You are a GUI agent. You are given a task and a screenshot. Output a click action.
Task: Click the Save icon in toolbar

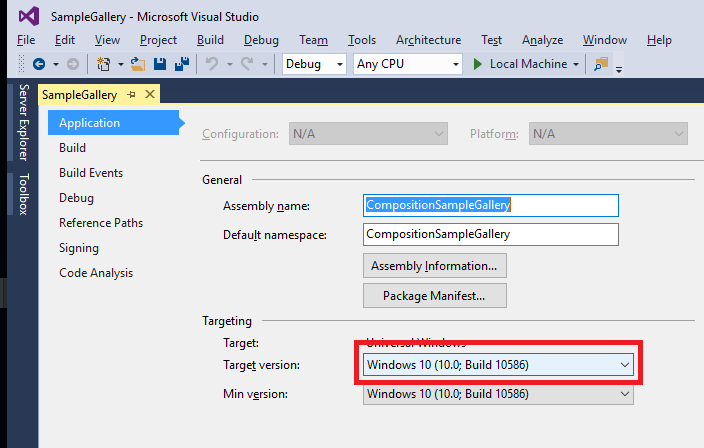tap(160, 64)
